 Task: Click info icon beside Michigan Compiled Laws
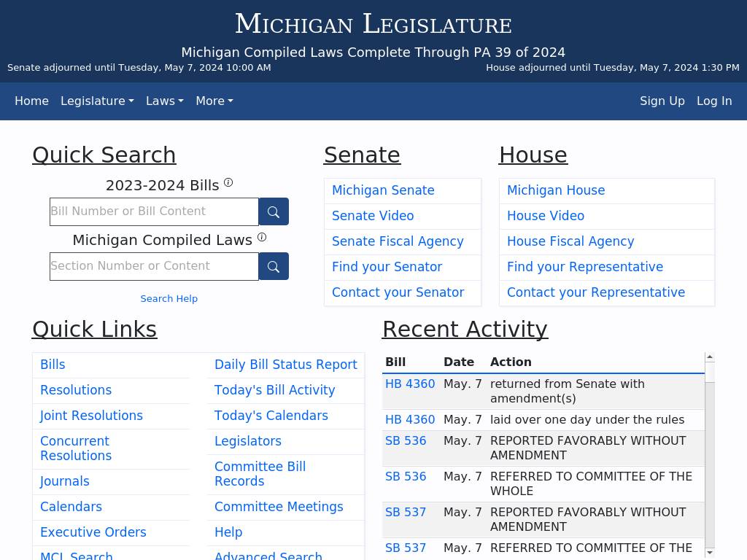262,237
